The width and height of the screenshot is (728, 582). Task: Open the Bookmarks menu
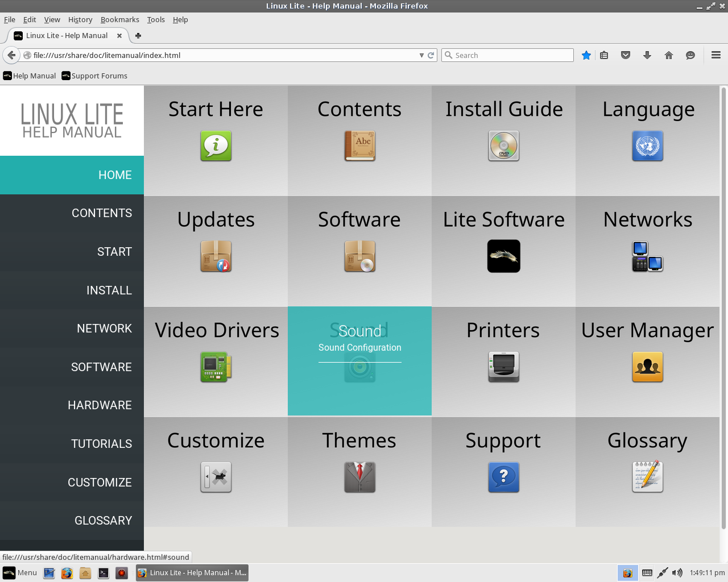pos(120,19)
